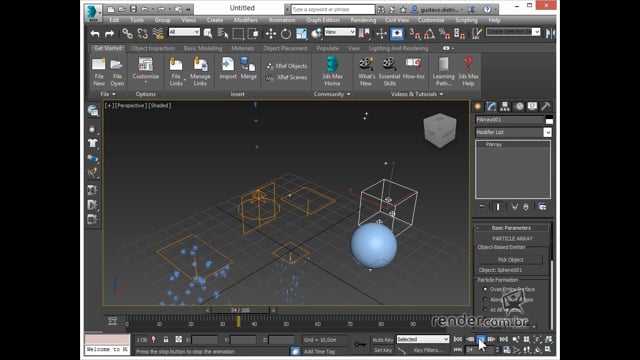Click the Auto Key button
640x360 pixels.
coord(383,340)
